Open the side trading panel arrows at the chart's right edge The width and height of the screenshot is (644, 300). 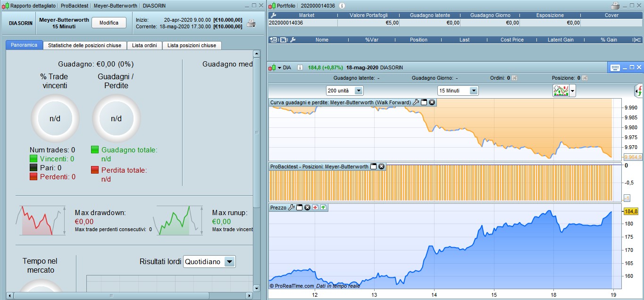coord(639,91)
